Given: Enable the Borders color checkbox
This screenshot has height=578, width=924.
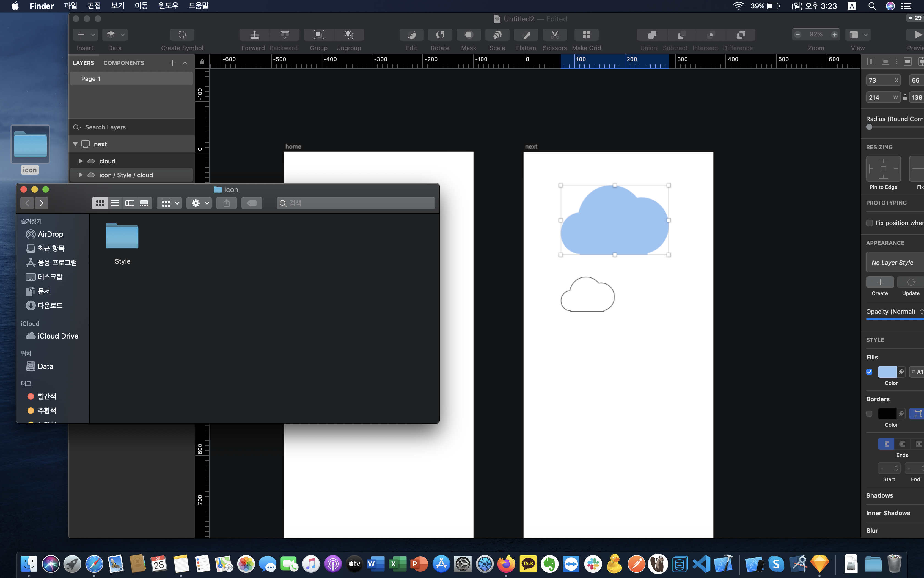Looking at the screenshot, I should coord(869,414).
